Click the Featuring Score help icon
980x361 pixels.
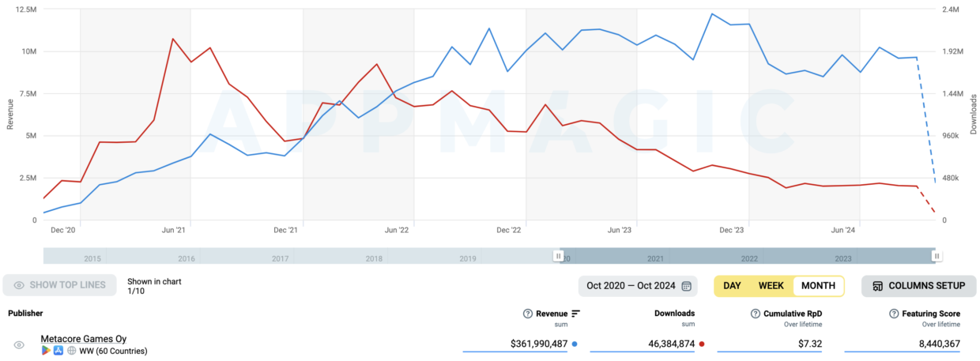(895, 314)
